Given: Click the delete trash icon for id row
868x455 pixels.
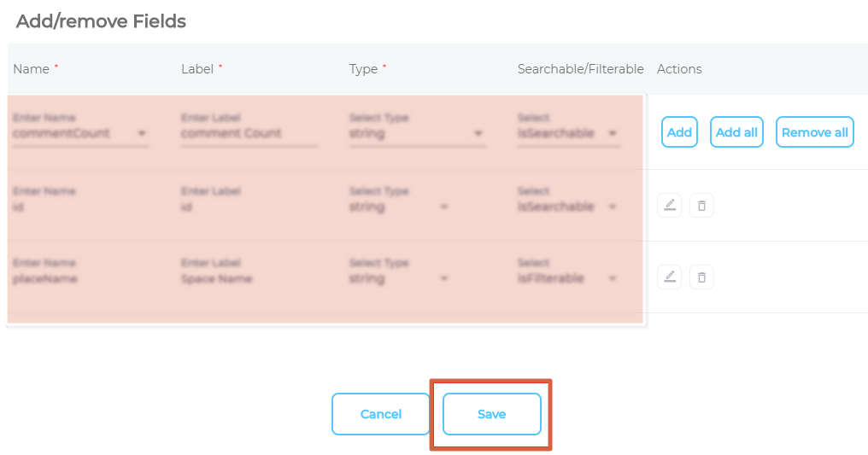Looking at the screenshot, I should coord(701,205).
